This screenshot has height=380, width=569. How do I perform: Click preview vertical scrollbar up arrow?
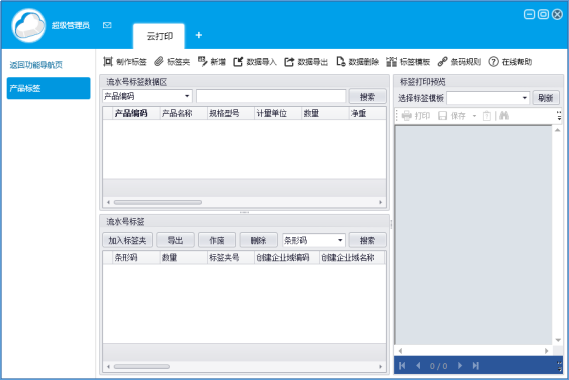click(x=557, y=130)
